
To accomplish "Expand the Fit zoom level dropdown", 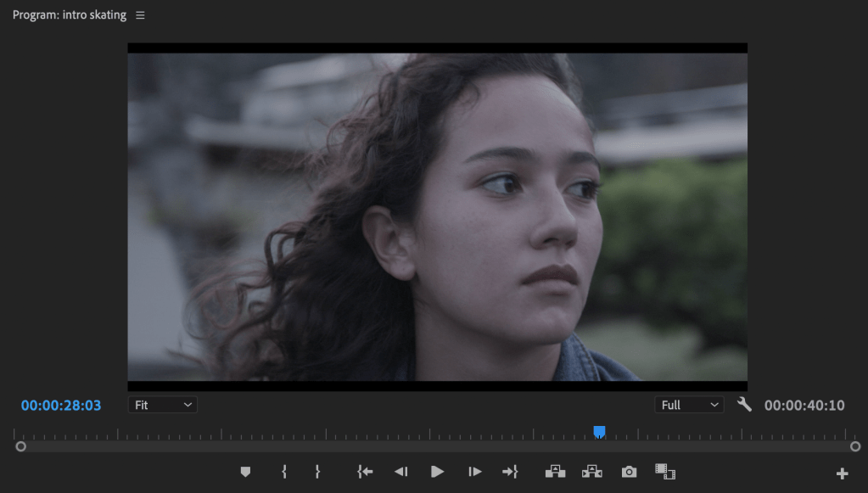I will pos(163,405).
